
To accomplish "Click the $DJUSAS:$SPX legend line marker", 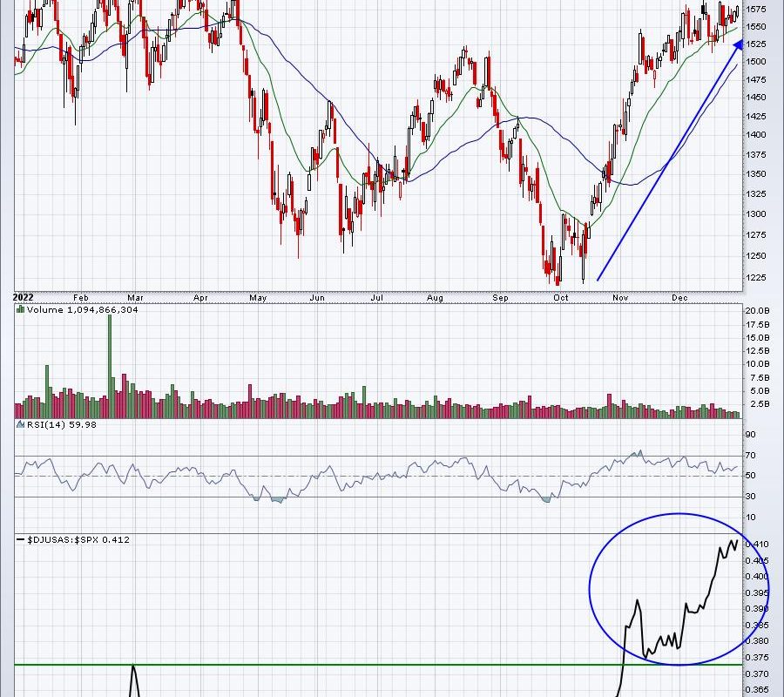I will [21, 539].
